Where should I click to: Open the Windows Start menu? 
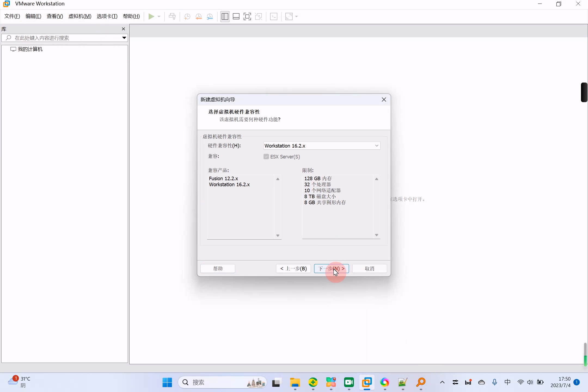167,382
